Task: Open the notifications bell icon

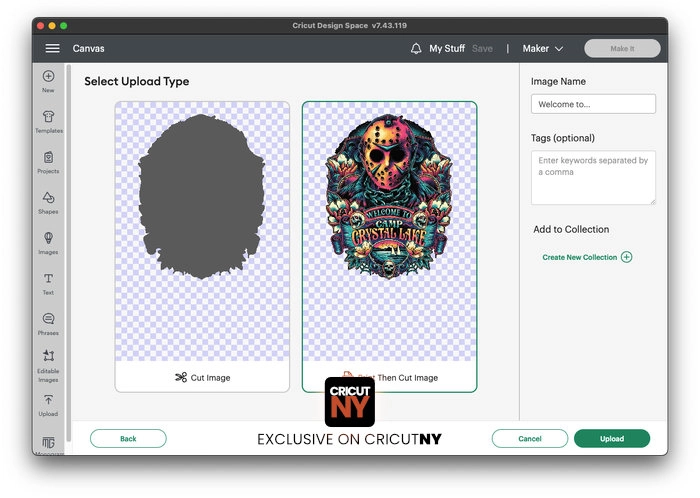Action: pyautogui.click(x=416, y=49)
